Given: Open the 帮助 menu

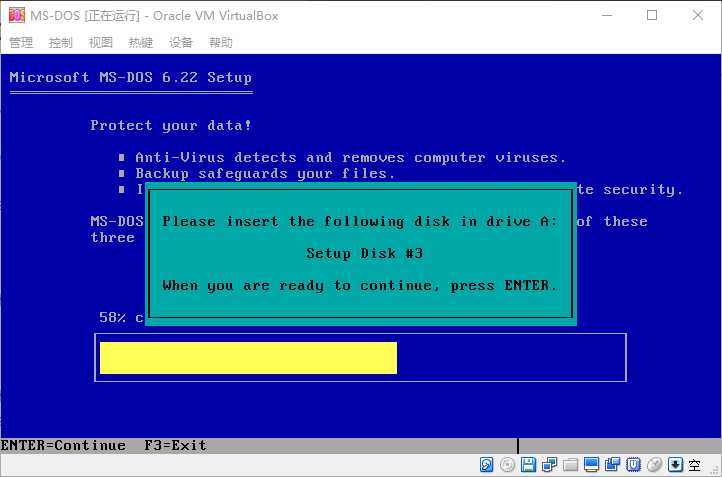Looking at the screenshot, I should click(x=221, y=42).
